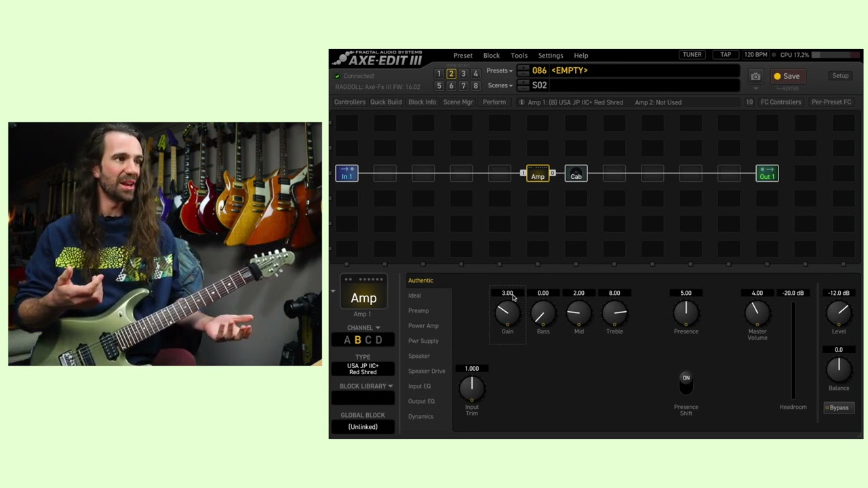Select the Amp block on the grid
The height and width of the screenshot is (488, 868).
[538, 174]
